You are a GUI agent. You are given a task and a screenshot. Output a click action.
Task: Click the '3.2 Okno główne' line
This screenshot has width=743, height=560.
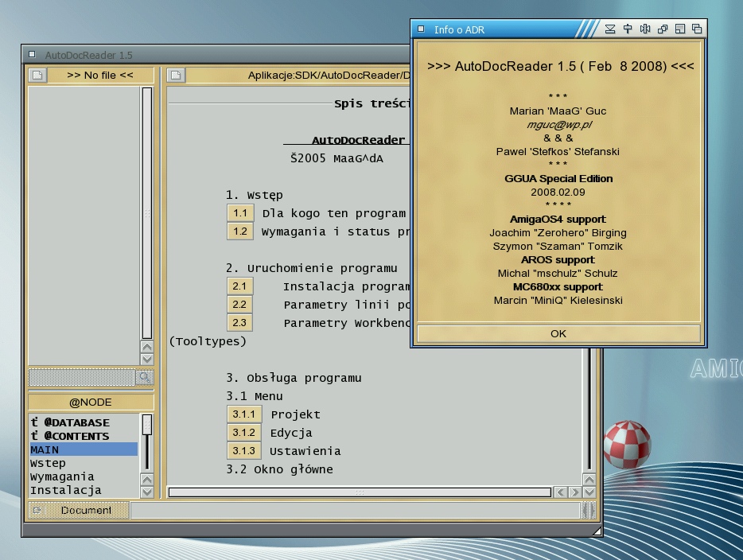[279, 469]
